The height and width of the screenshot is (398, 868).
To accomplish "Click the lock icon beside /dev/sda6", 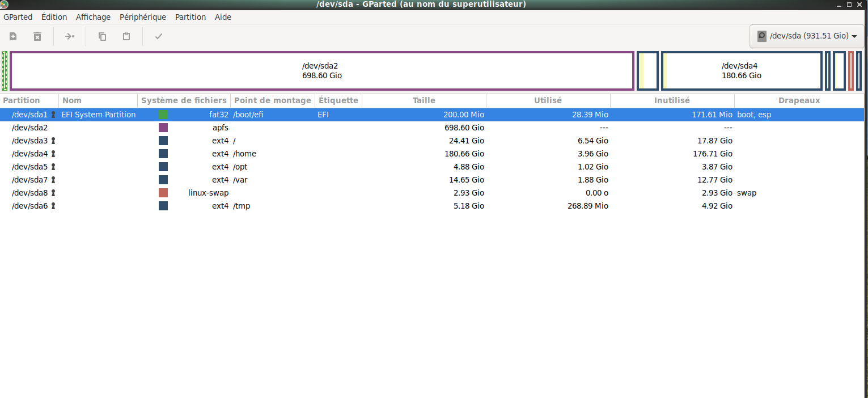I will click(x=53, y=206).
